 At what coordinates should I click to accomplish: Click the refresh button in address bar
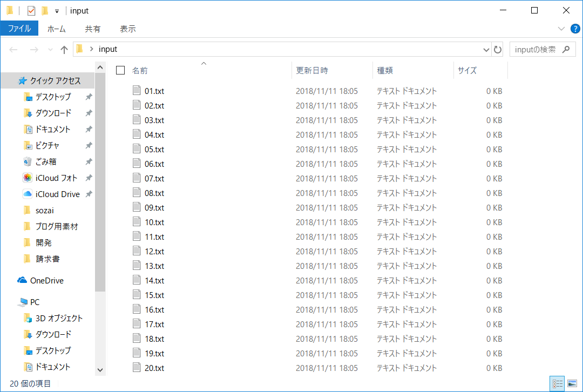[498, 49]
